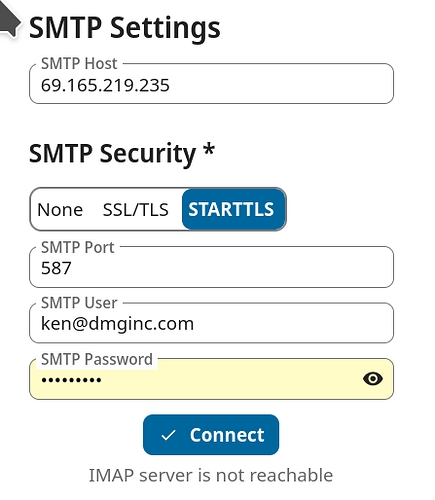Focus the SMTP User input field
This screenshot has height=500, width=435.
coord(211,323)
